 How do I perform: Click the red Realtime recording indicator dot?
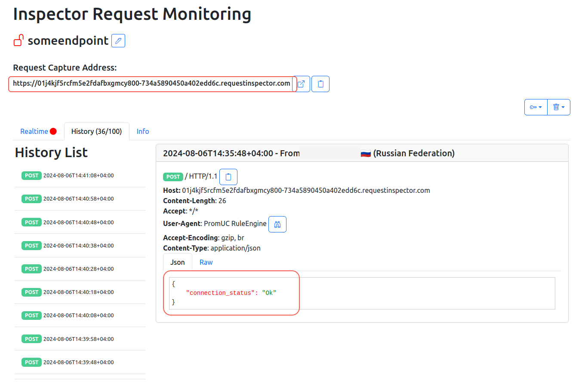(53, 131)
